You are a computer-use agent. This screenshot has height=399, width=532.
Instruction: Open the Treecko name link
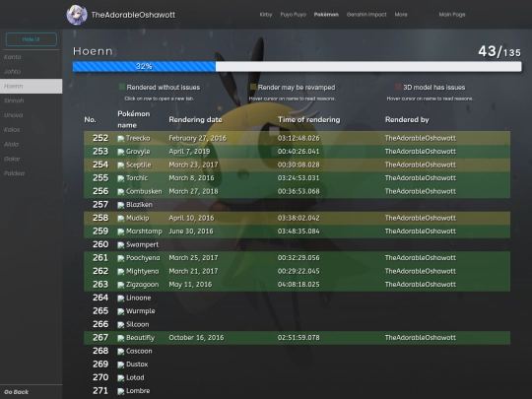click(x=138, y=139)
